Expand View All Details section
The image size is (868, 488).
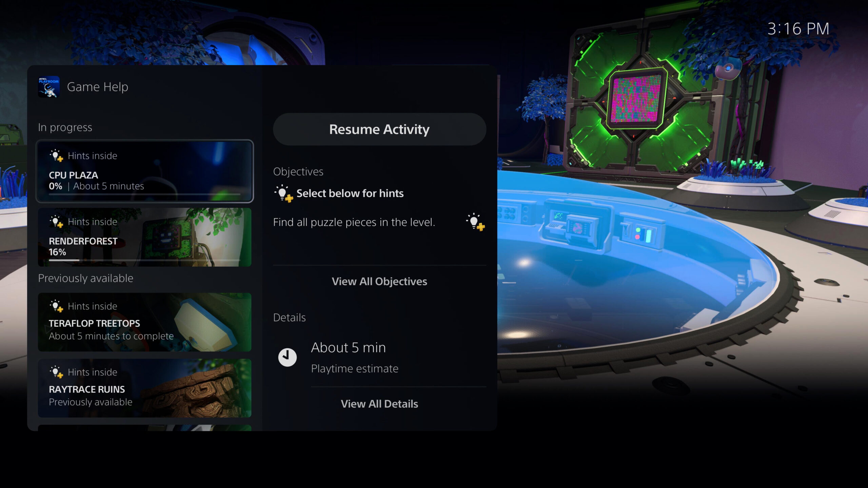coord(380,404)
